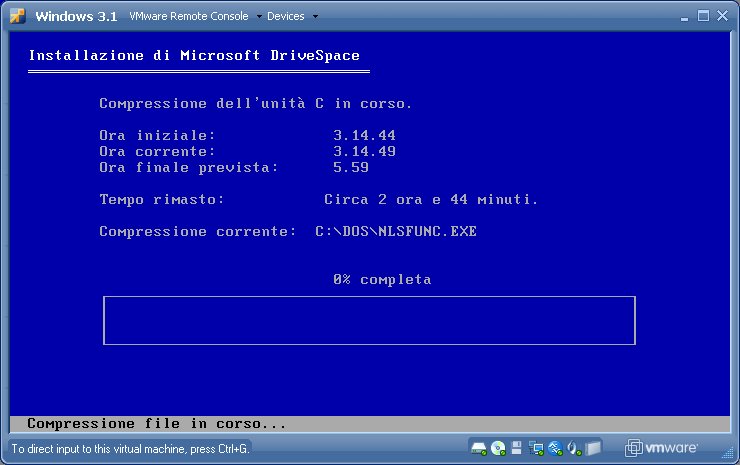Click the compression progress bar
This screenshot has width=740, height=465.
pyautogui.click(x=369, y=320)
